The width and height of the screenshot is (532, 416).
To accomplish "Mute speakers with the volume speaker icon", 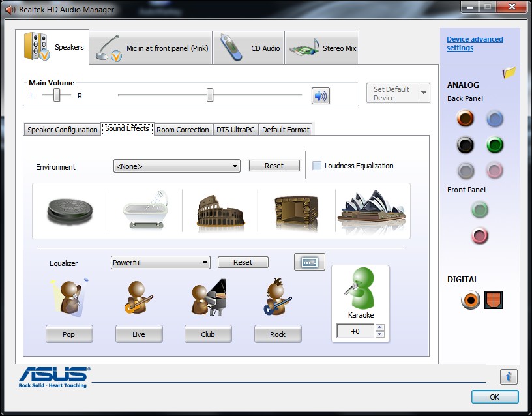I will coord(321,96).
